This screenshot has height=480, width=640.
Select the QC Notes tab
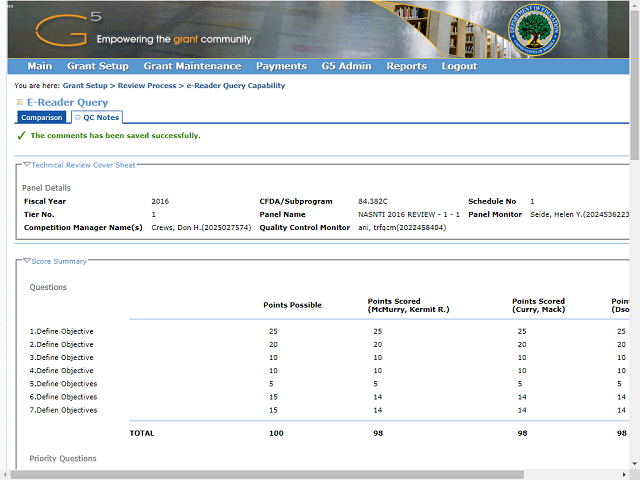(101, 118)
